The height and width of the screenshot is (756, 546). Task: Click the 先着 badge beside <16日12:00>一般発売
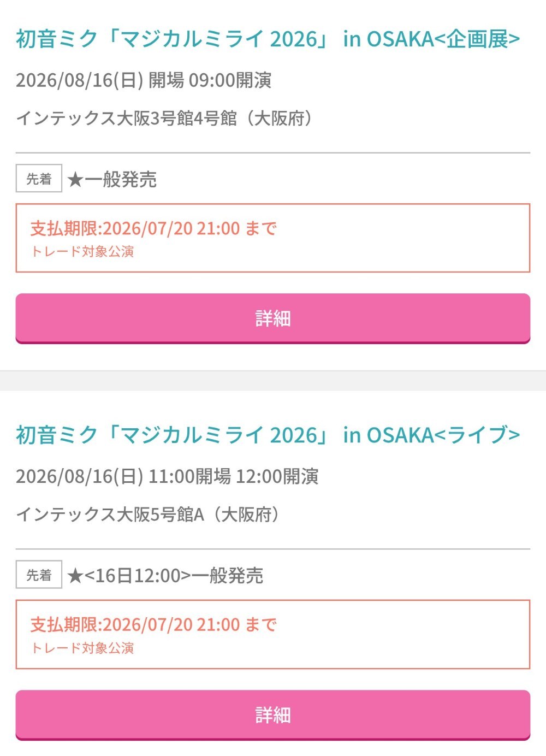[x=39, y=575]
